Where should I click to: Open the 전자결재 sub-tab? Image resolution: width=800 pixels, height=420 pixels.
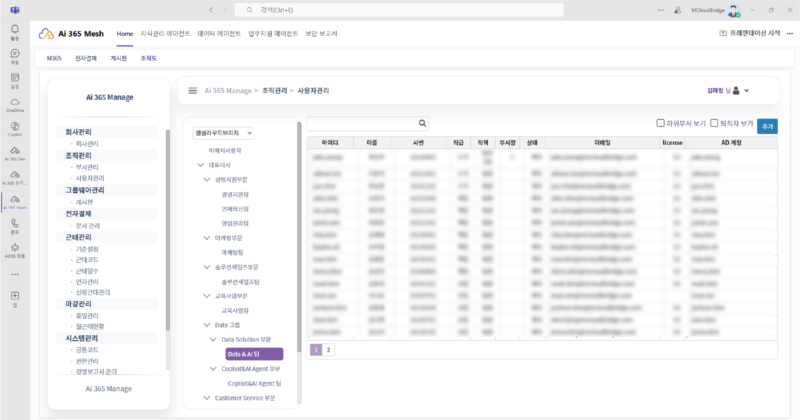(x=87, y=59)
